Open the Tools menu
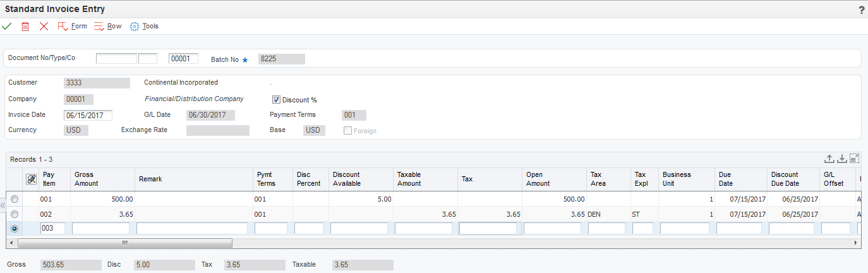The image size is (868, 273). pos(144,27)
